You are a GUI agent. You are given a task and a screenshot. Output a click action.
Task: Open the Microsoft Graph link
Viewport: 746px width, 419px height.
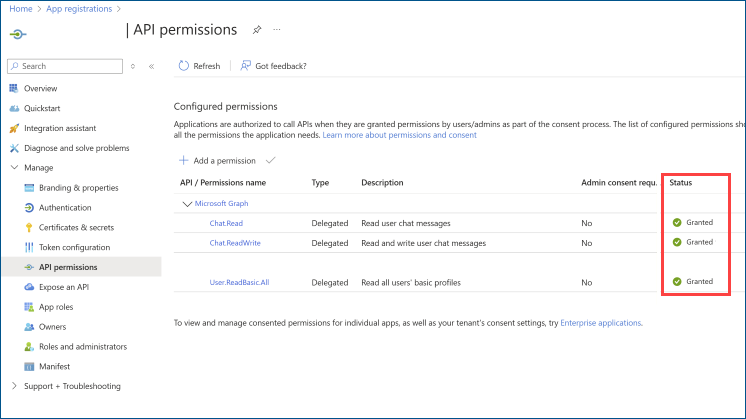(x=221, y=204)
